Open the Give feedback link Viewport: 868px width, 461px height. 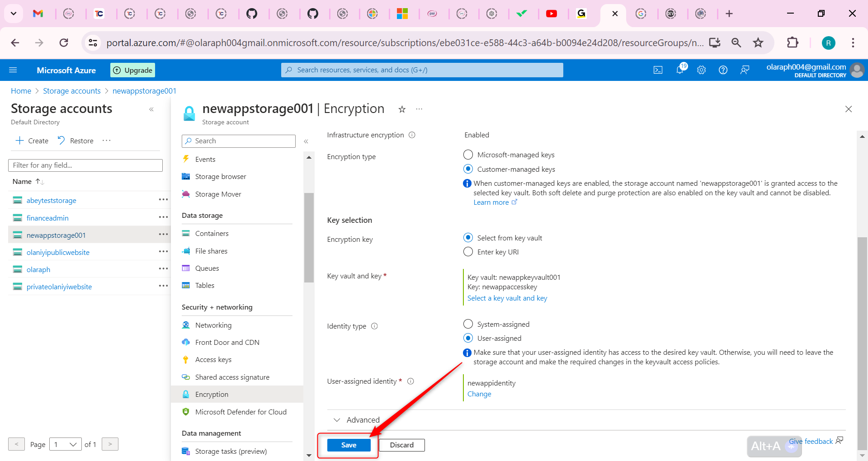pyautogui.click(x=816, y=441)
